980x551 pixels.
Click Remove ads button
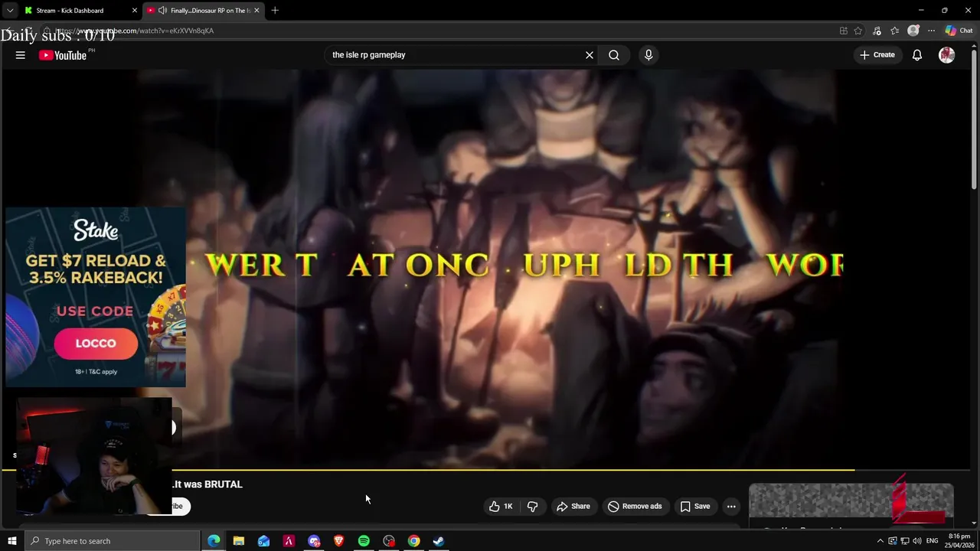[635, 506]
